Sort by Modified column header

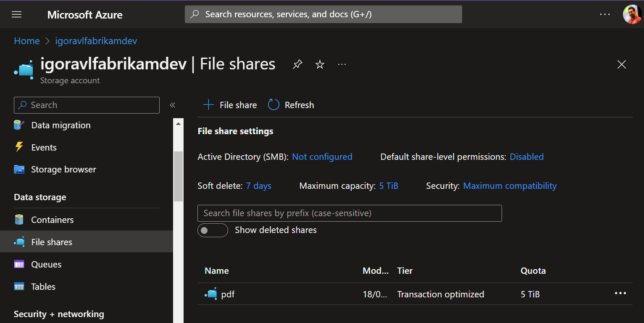click(376, 271)
